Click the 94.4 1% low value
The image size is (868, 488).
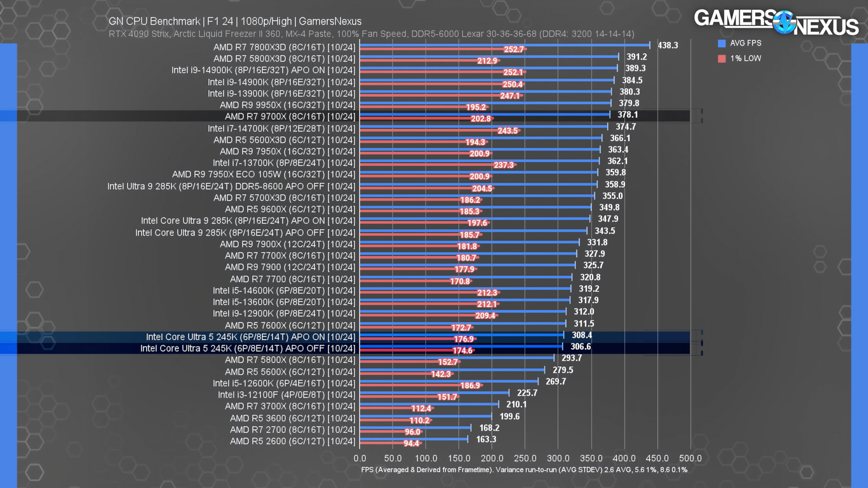411,443
